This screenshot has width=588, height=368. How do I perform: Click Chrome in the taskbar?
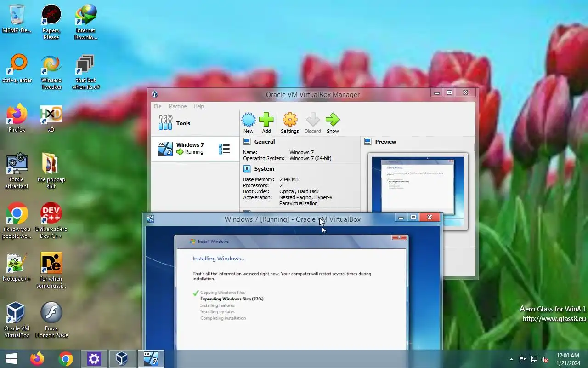pyautogui.click(x=66, y=359)
